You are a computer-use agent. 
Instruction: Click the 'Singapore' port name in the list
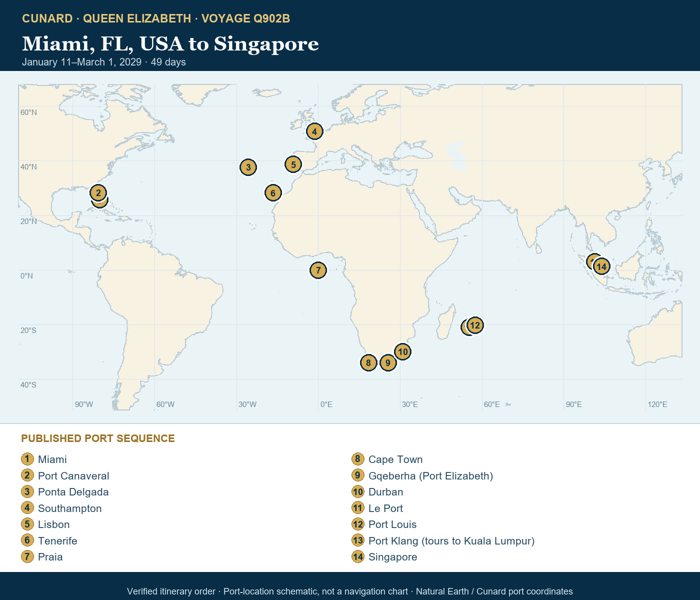coord(393,557)
